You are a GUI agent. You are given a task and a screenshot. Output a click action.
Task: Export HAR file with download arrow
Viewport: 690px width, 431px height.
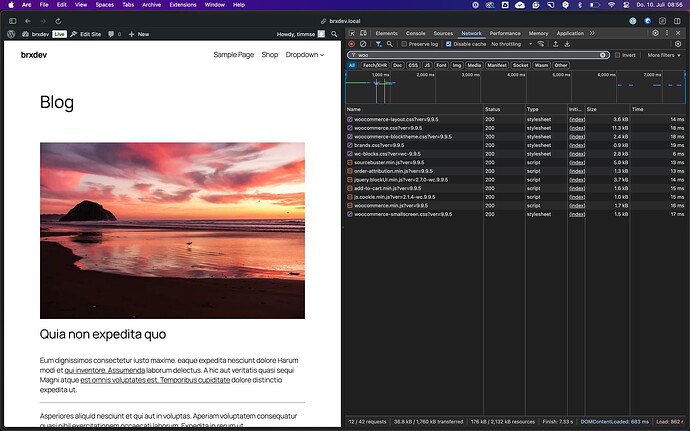[x=567, y=44]
